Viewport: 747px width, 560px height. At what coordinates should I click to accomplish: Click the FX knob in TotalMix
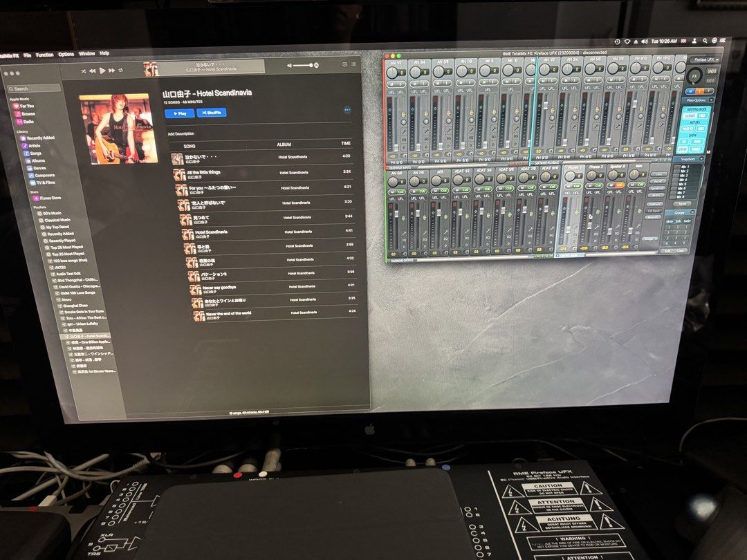[694, 76]
